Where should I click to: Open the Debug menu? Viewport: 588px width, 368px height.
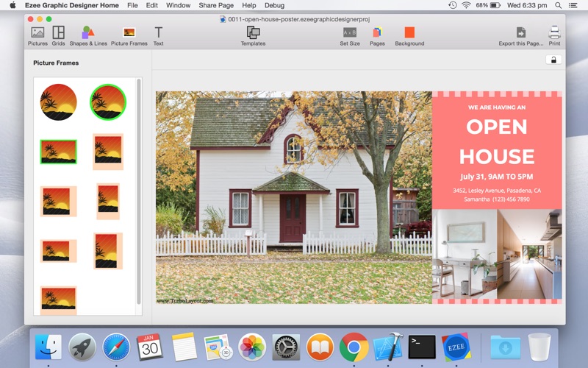point(274,5)
